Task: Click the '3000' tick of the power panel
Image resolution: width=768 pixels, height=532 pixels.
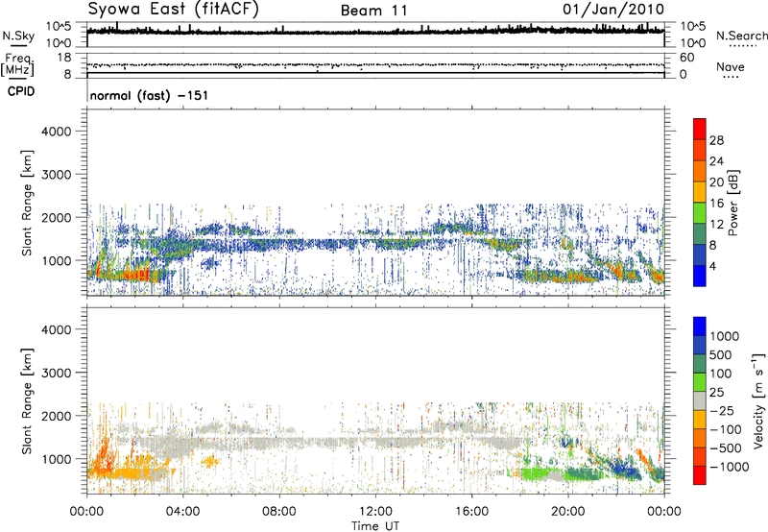Action: (57, 175)
